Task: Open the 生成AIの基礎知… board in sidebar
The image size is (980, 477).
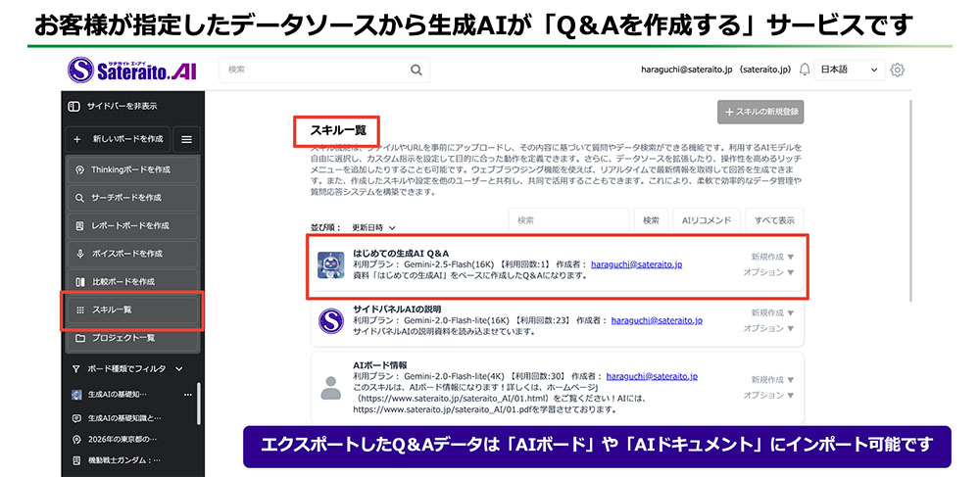Action: tap(117, 395)
